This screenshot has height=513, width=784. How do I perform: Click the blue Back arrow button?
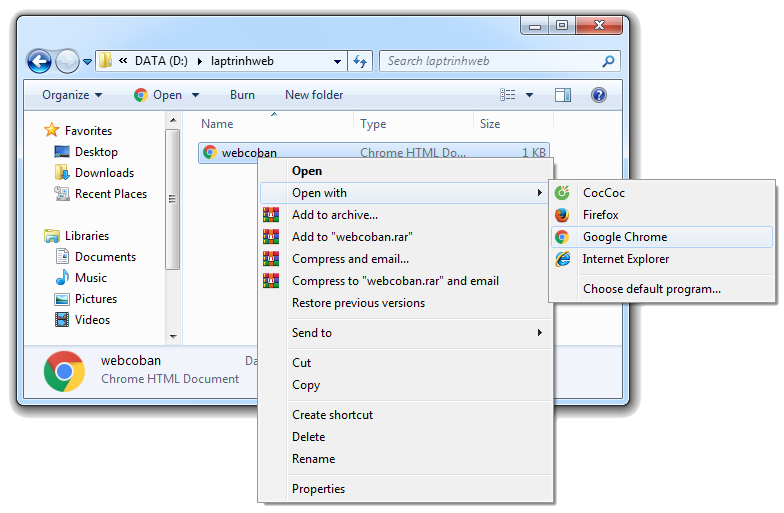tap(39, 61)
